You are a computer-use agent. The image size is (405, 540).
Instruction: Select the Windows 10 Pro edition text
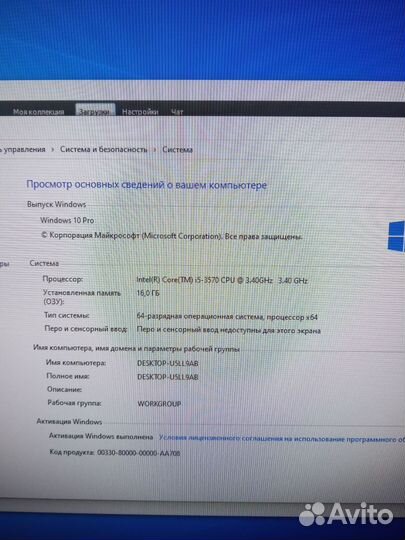(x=67, y=220)
